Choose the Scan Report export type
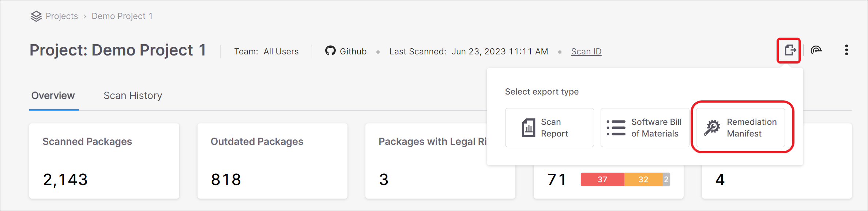Viewport: 868px width, 211px height. 549,128
